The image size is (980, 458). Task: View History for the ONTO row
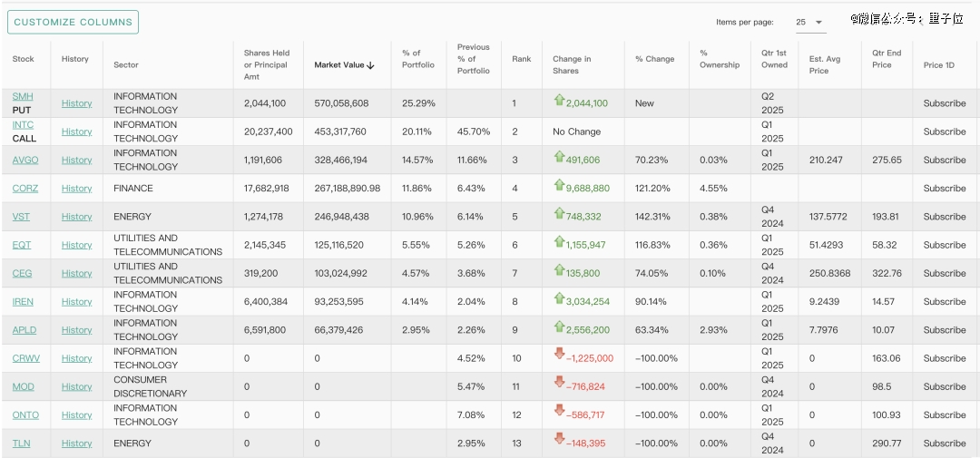[76, 414]
